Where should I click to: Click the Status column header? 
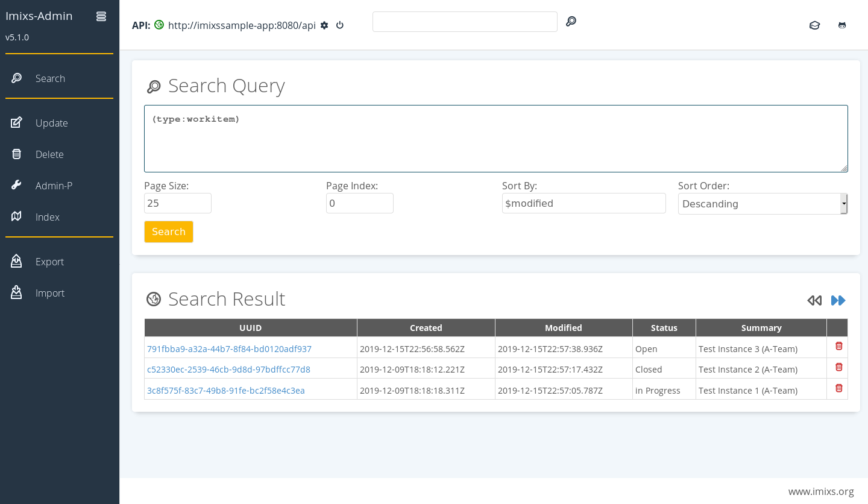(664, 328)
